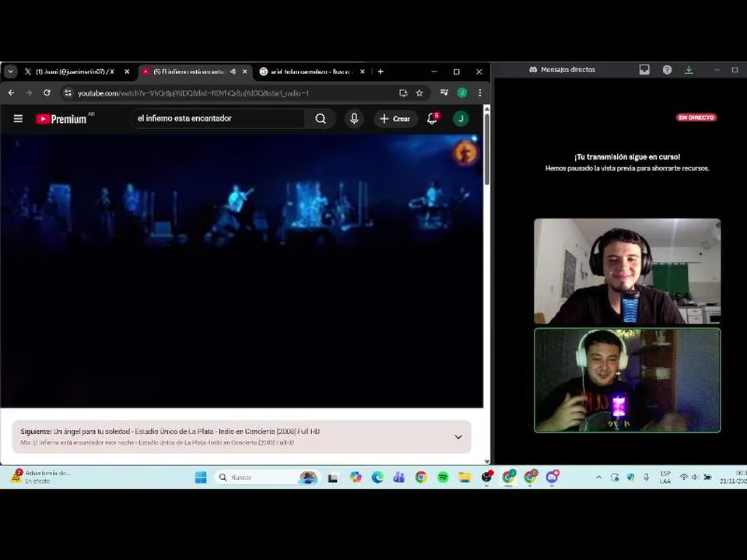Image resolution: width=747 pixels, height=560 pixels.
Task: Click the Siguiente: Un ángel para tu soledad title
Action: 170,432
